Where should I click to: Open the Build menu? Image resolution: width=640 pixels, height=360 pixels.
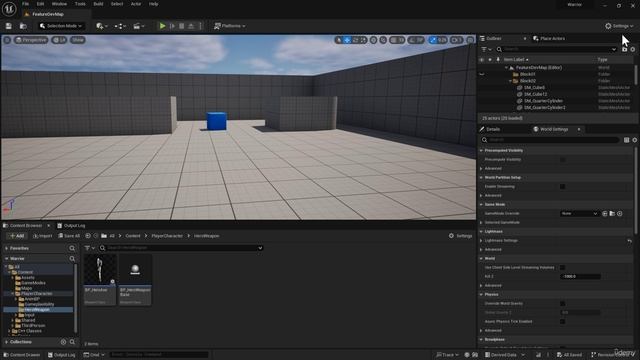click(x=98, y=4)
